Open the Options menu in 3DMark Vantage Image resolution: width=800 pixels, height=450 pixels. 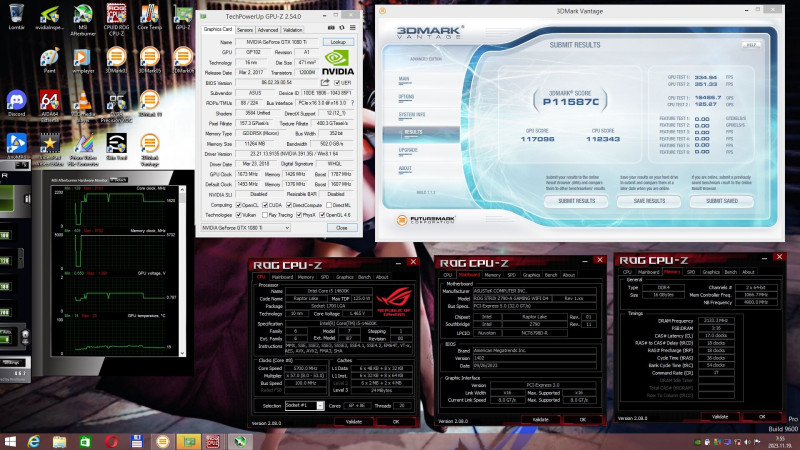click(406, 97)
